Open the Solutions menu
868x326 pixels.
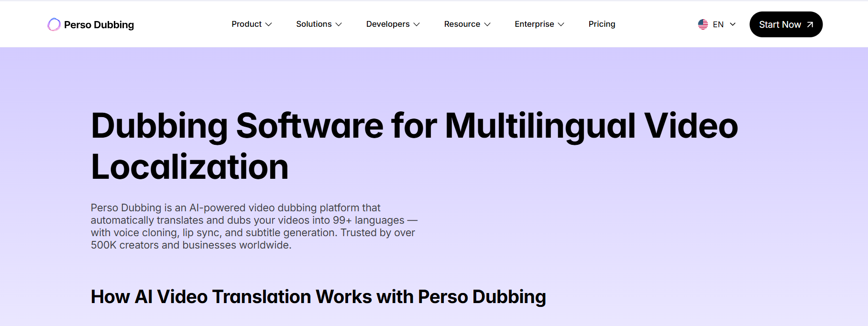(x=319, y=24)
